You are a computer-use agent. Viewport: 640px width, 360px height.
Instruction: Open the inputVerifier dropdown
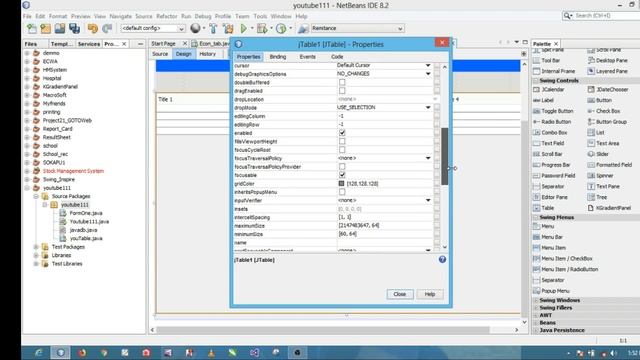[x=428, y=200]
